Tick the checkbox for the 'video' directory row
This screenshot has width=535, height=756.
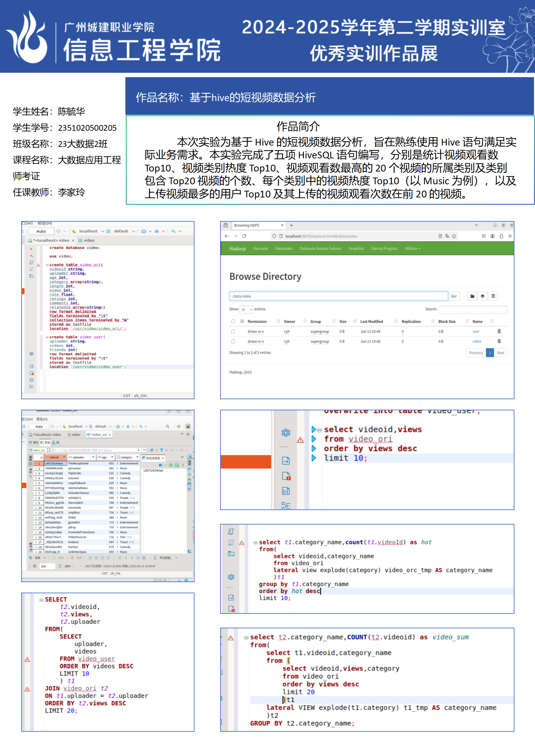[233, 341]
